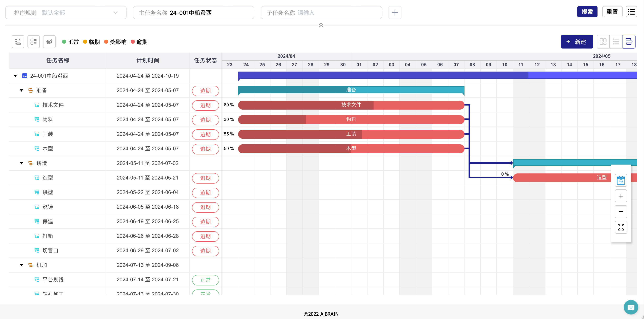644x319 pixels.
Task: Zoom out the Gantt chart timeline
Action: [x=621, y=212]
